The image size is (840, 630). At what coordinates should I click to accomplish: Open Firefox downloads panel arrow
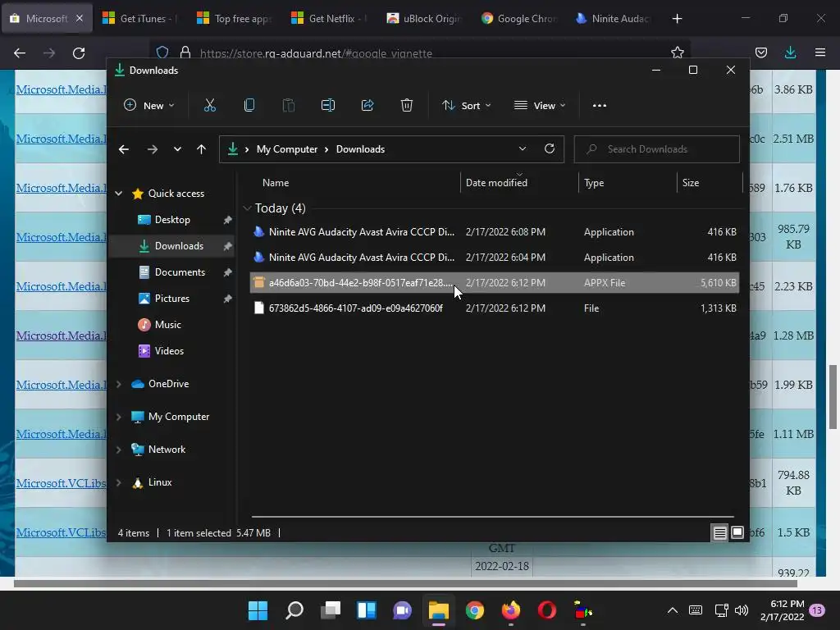click(790, 52)
